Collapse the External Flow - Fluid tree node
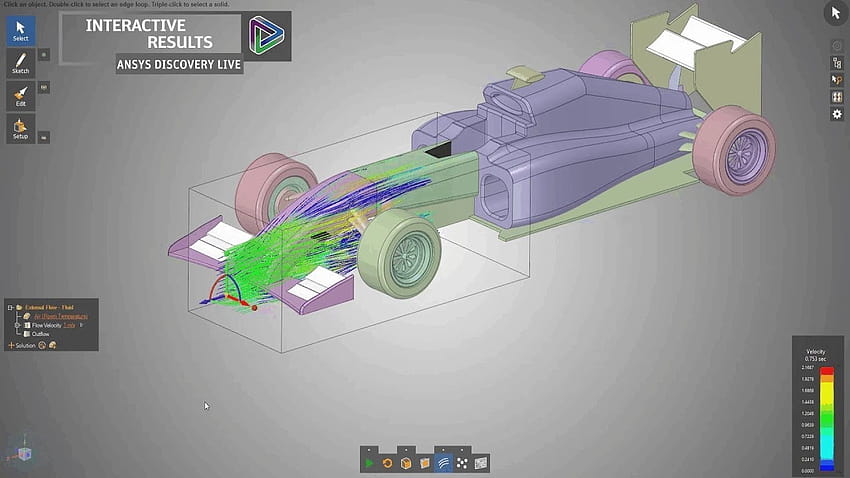The image size is (850, 478). pos(10,307)
